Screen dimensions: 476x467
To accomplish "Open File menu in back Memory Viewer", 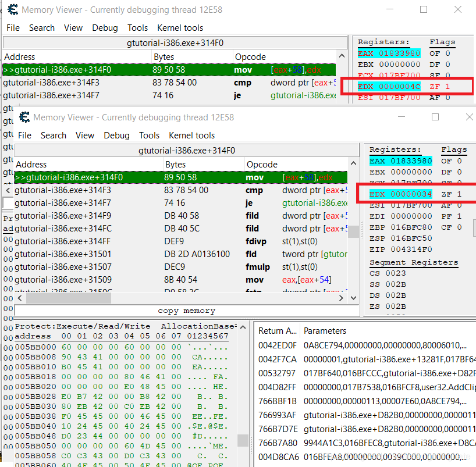I will pyautogui.click(x=13, y=28).
